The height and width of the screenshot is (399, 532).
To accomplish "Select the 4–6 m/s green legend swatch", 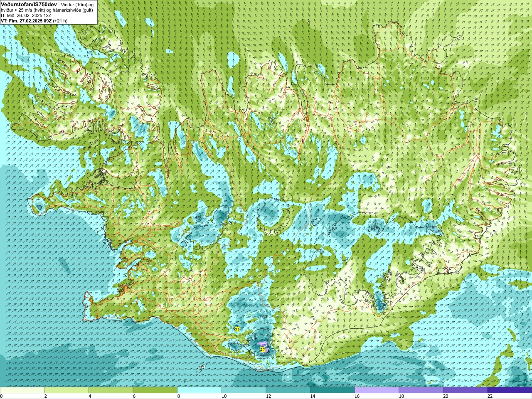I will [x=111, y=390].
